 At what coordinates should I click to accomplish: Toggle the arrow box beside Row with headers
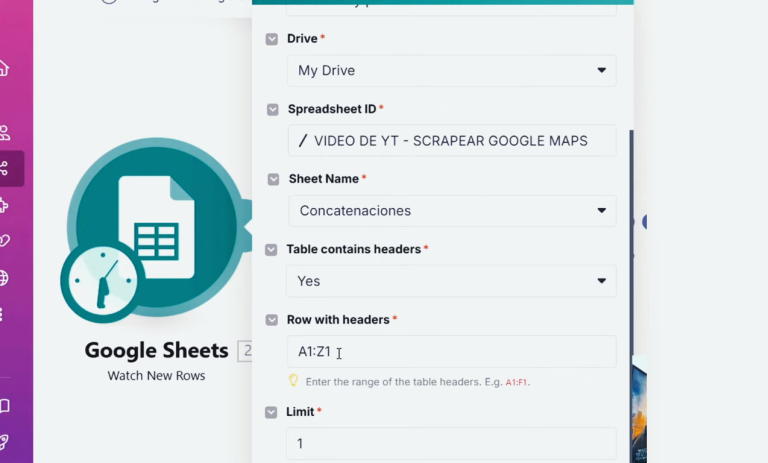(272, 320)
